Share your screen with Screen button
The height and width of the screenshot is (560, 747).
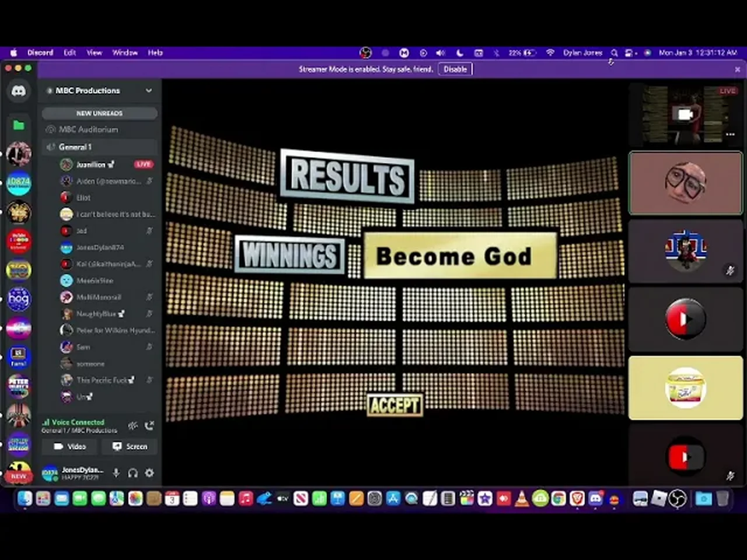click(130, 446)
